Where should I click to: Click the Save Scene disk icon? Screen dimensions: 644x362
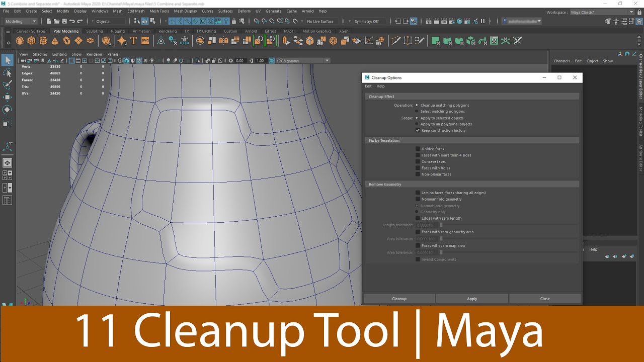click(x=64, y=21)
